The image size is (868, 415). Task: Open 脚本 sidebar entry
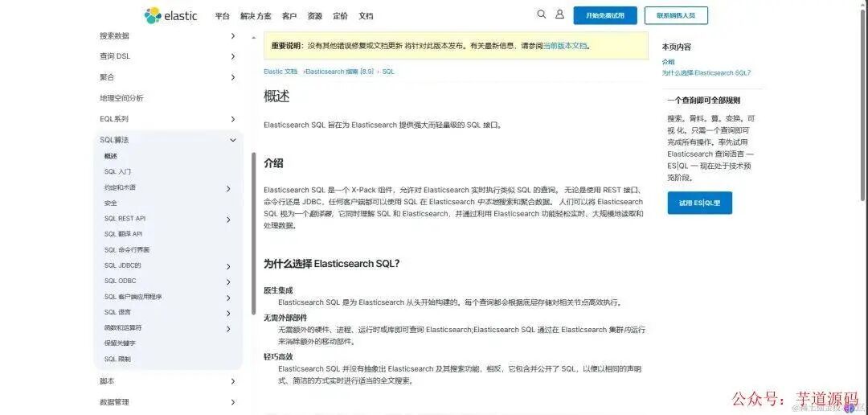coord(107,381)
